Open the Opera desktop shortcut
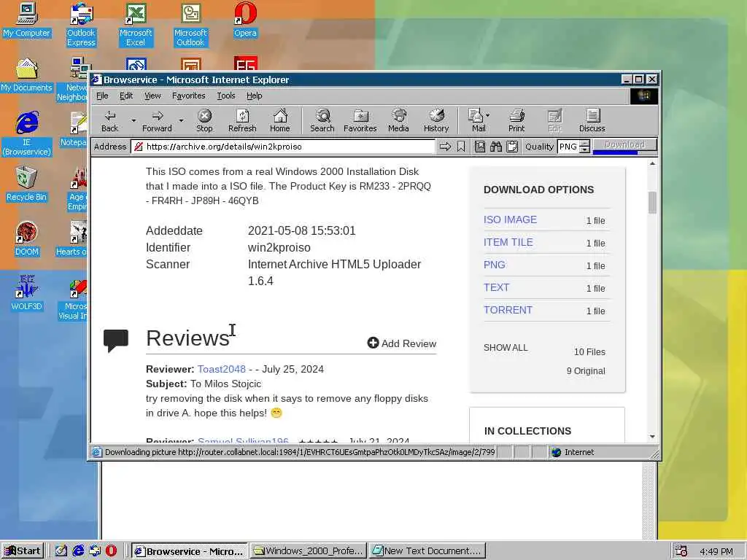 (x=245, y=20)
